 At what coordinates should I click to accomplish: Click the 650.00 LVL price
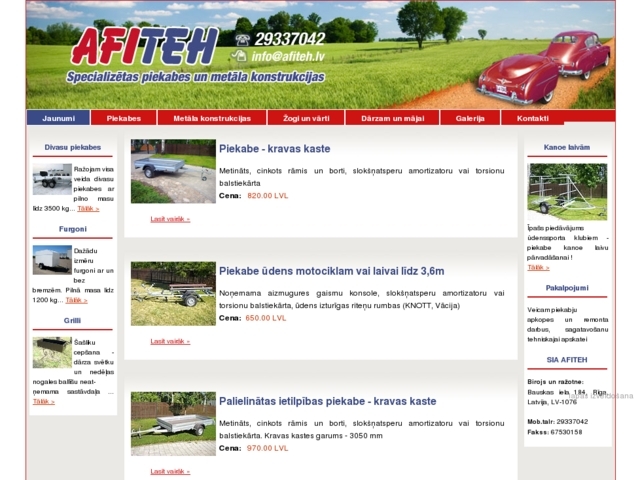(x=266, y=318)
